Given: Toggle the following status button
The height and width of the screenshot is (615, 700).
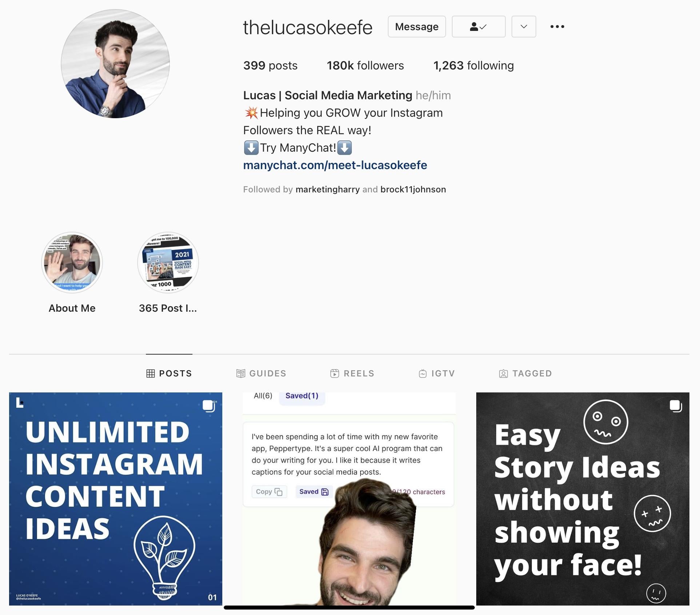Looking at the screenshot, I should [x=478, y=27].
